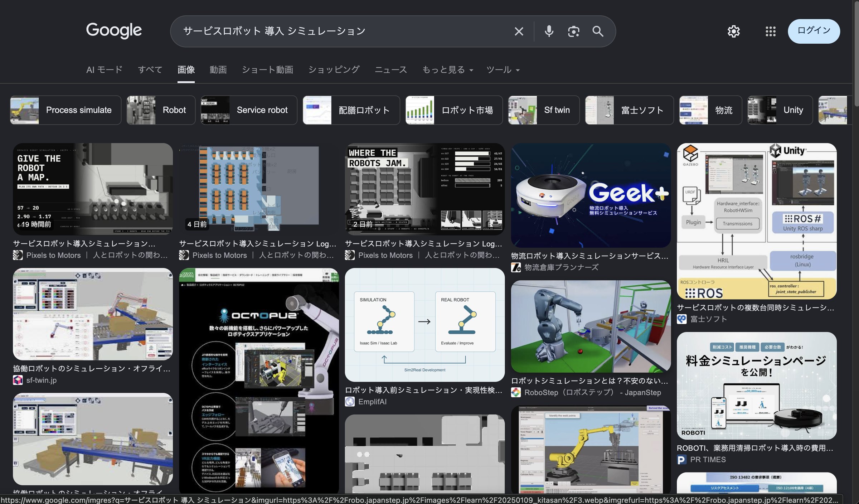Open the ショート動画 tab
This screenshot has height=504, width=859.
(267, 70)
